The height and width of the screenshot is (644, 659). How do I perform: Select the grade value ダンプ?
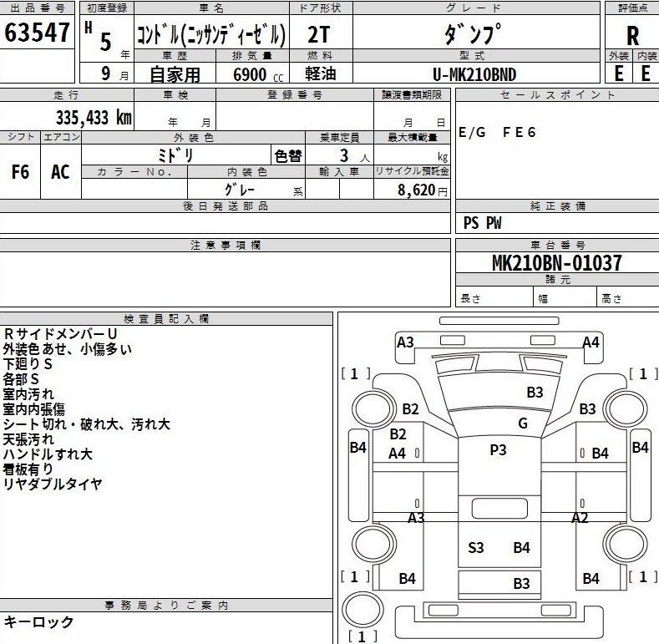(x=473, y=34)
